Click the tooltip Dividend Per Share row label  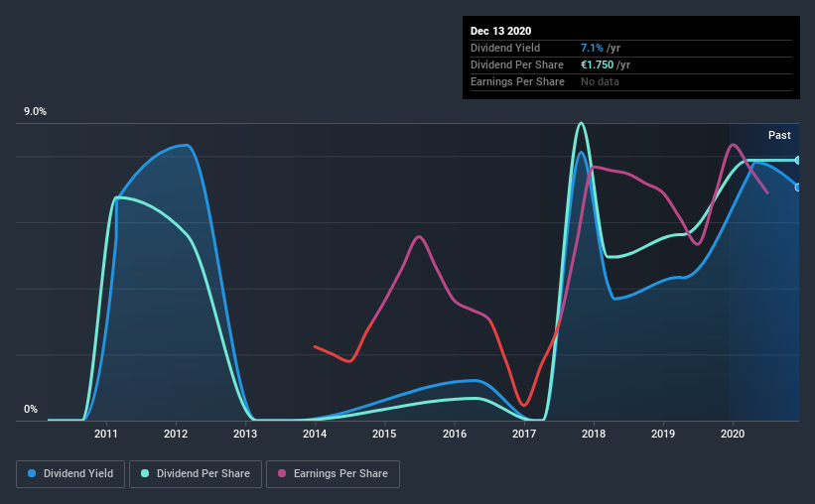click(x=517, y=64)
